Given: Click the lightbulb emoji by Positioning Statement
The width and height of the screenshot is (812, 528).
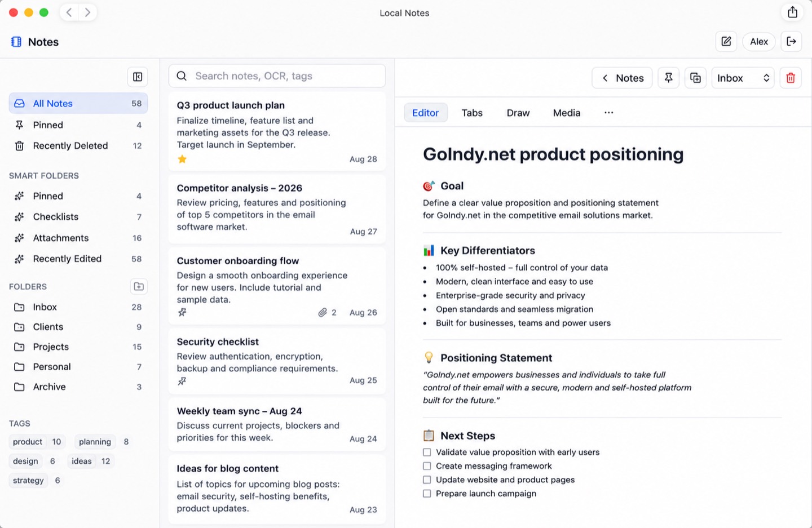Looking at the screenshot, I should 429,357.
